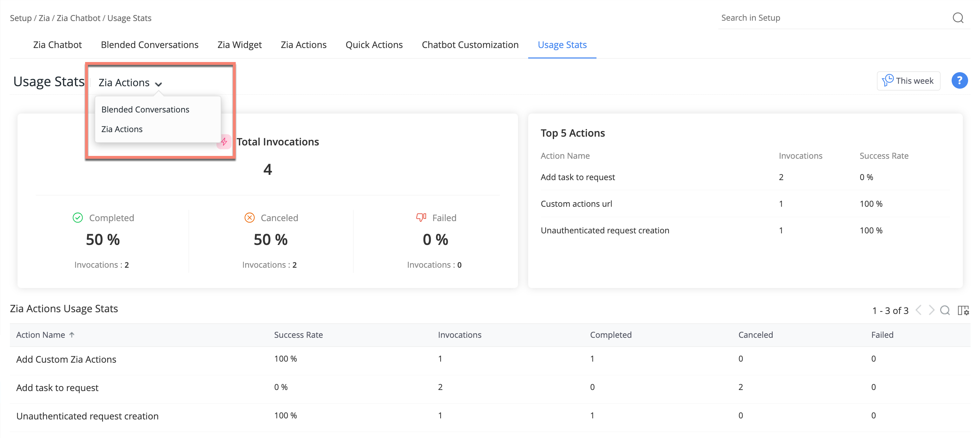Click Custom actions url in Top 5 Actions

[577, 204]
